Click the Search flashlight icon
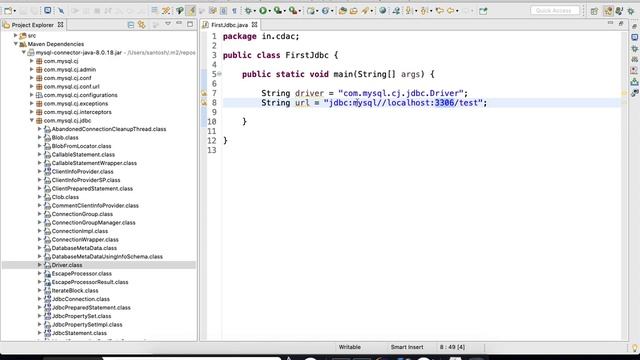Image resolution: width=640 pixels, height=360 pixels. pyautogui.click(x=365, y=11)
